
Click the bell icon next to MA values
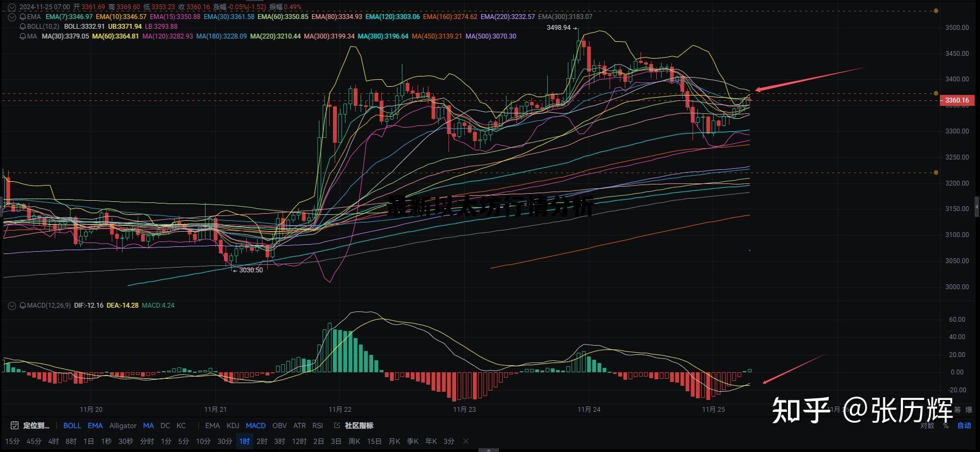coord(22,36)
